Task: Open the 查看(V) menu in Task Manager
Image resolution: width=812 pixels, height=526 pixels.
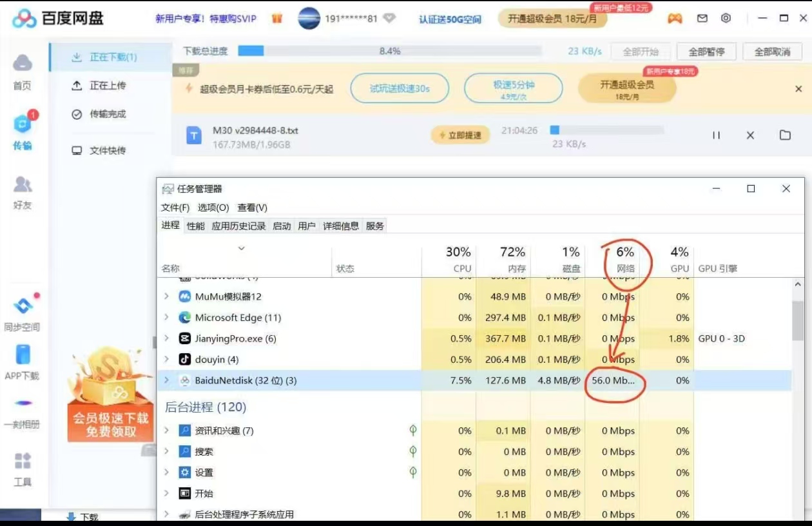Action: coord(253,208)
